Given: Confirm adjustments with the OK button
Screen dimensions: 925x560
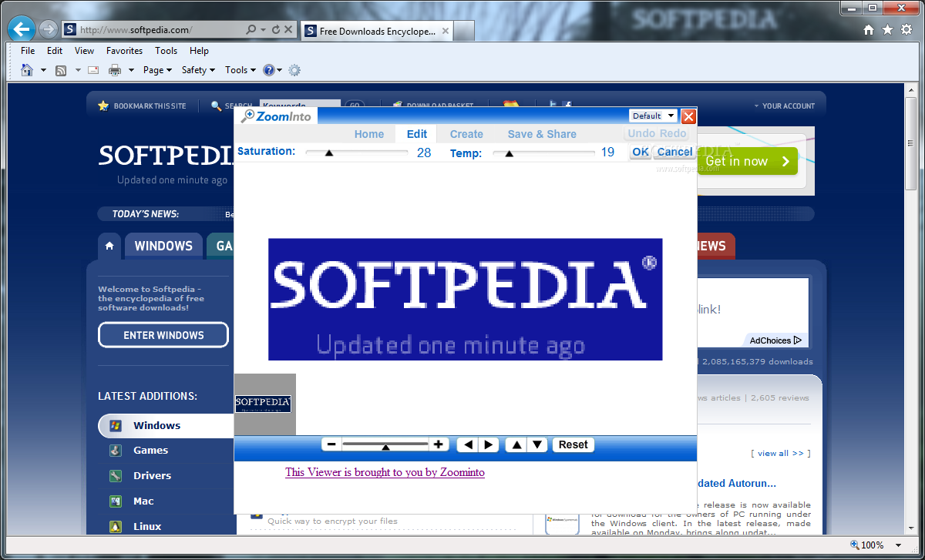Looking at the screenshot, I should (641, 152).
